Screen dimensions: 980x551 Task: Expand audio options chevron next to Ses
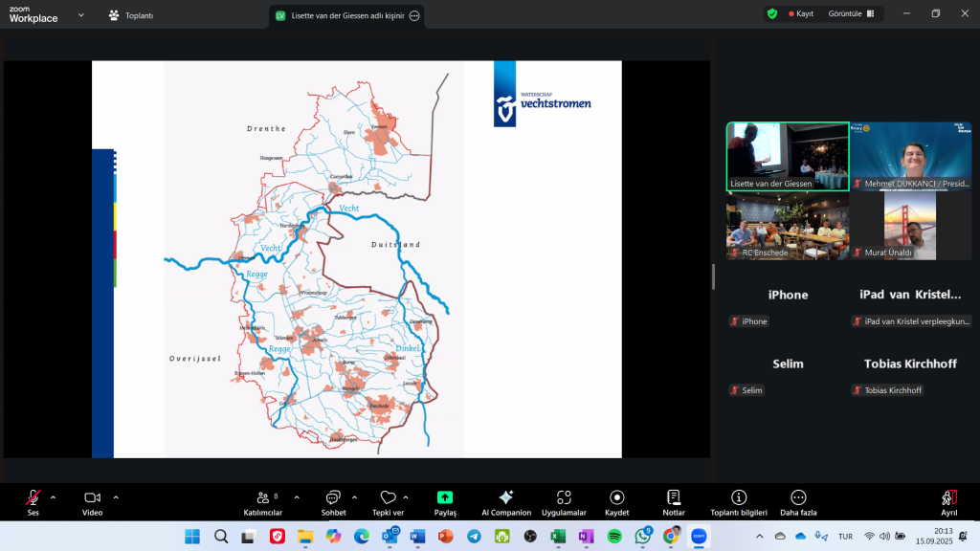pyautogui.click(x=53, y=497)
